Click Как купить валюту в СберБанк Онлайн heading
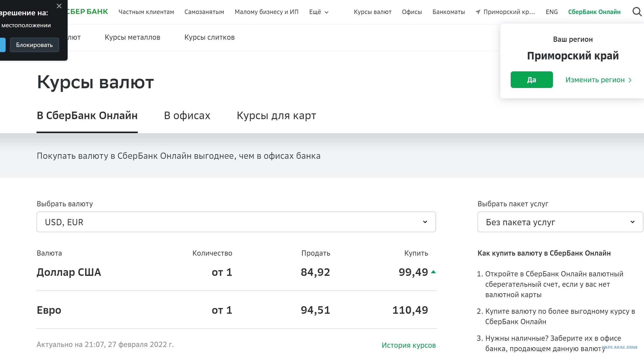Viewport: 644px width, 355px height. [544, 253]
